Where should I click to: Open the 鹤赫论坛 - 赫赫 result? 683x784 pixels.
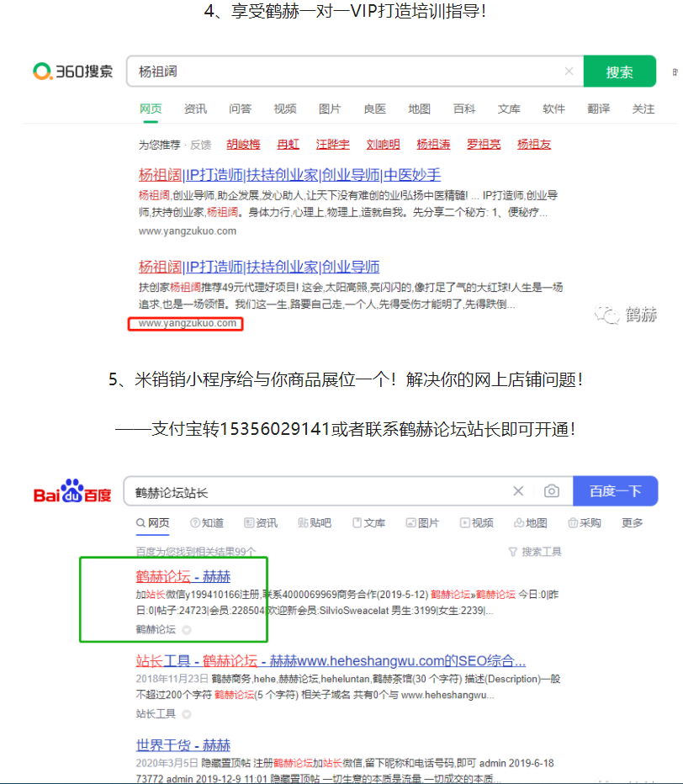point(183,576)
